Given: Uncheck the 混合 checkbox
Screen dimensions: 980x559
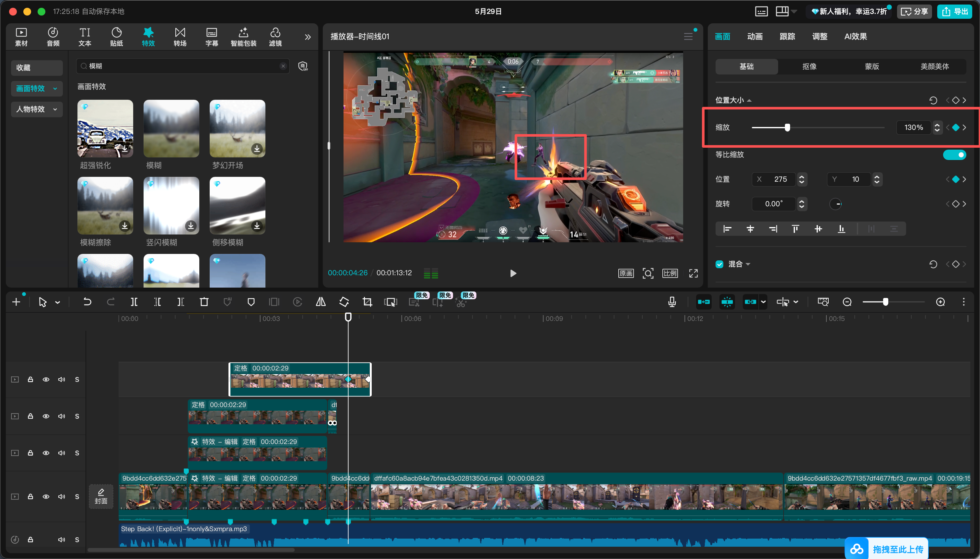Looking at the screenshot, I should pyautogui.click(x=719, y=264).
